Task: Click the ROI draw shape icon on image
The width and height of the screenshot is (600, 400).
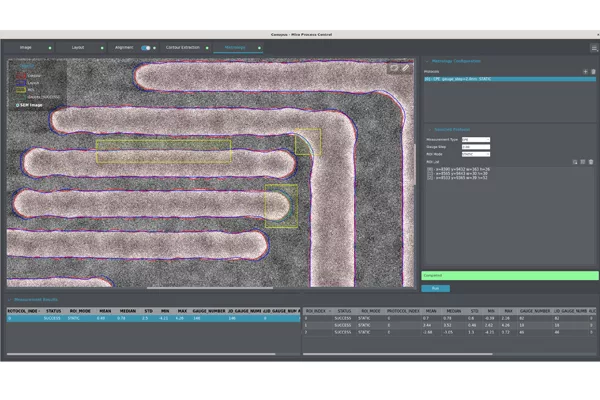Action: pyautogui.click(x=396, y=69)
